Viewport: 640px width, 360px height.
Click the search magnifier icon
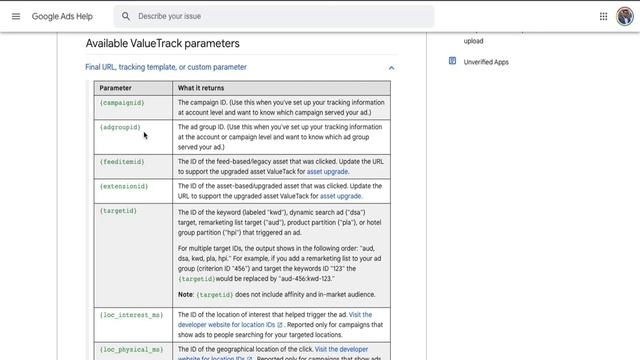pos(126,16)
